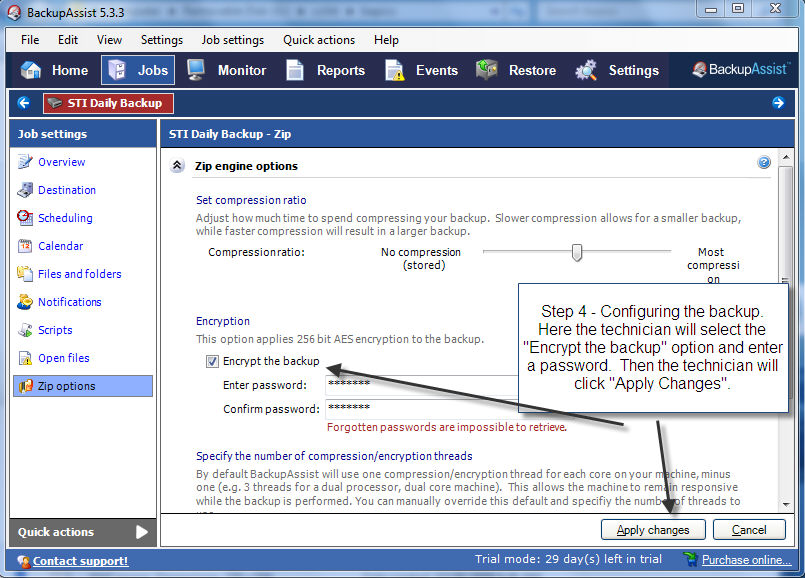This screenshot has height=578, width=805.
Task: Click the forward arrow navigation icon
Action: 778,103
